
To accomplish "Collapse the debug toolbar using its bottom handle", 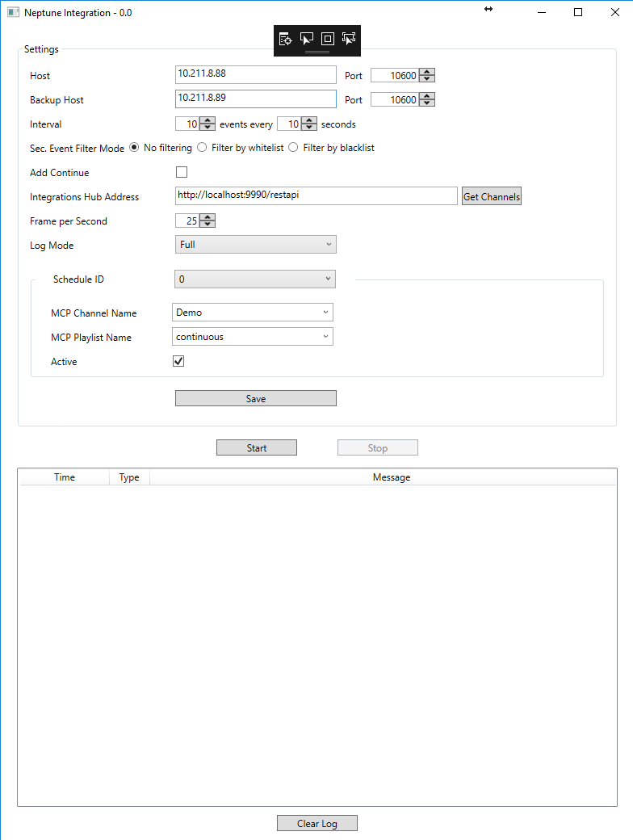I will (316, 52).
